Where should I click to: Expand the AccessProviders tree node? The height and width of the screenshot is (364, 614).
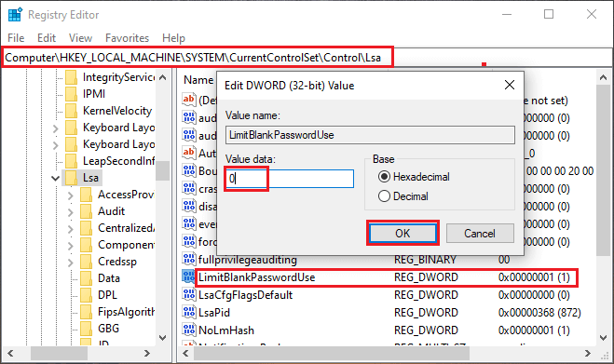pyautogui.click(x=71, y=195)
